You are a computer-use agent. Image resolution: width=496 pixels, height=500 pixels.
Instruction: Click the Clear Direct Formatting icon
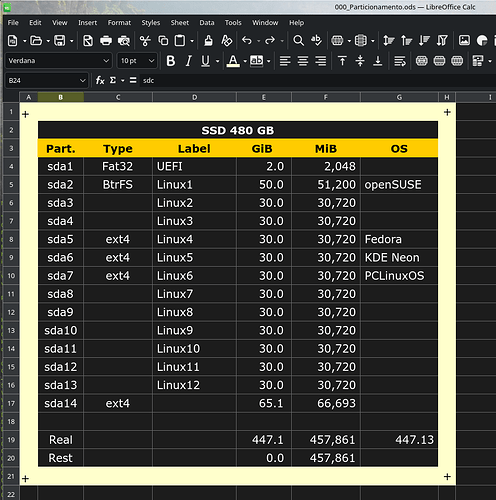coord(227,41)
